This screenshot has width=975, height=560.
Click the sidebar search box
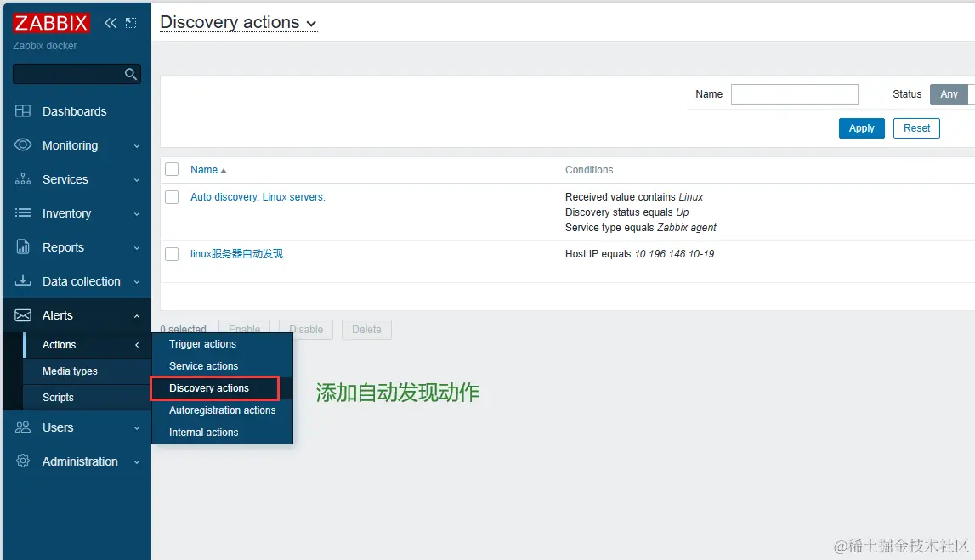77,74
